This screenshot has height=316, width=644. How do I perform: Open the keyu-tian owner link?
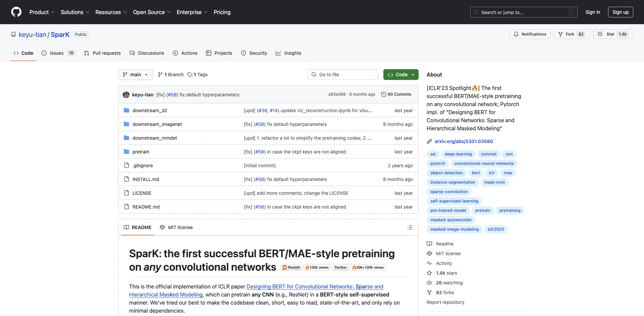click(33, 35)
